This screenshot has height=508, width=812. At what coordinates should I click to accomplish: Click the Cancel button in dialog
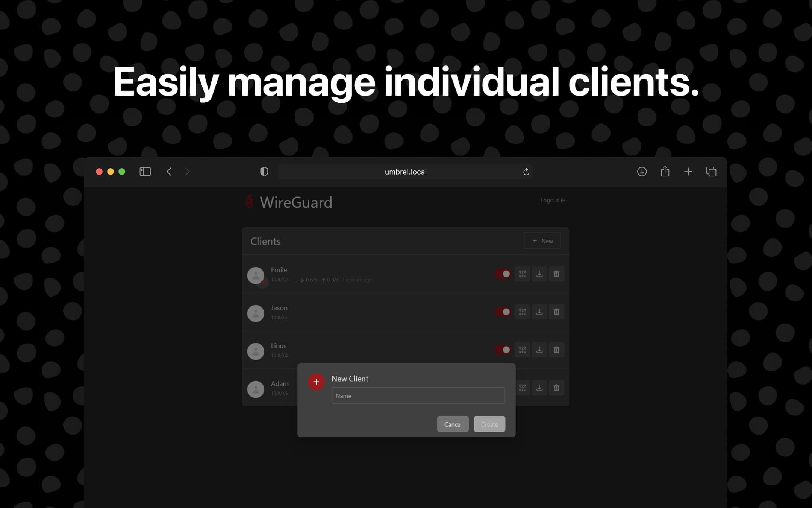453,424
